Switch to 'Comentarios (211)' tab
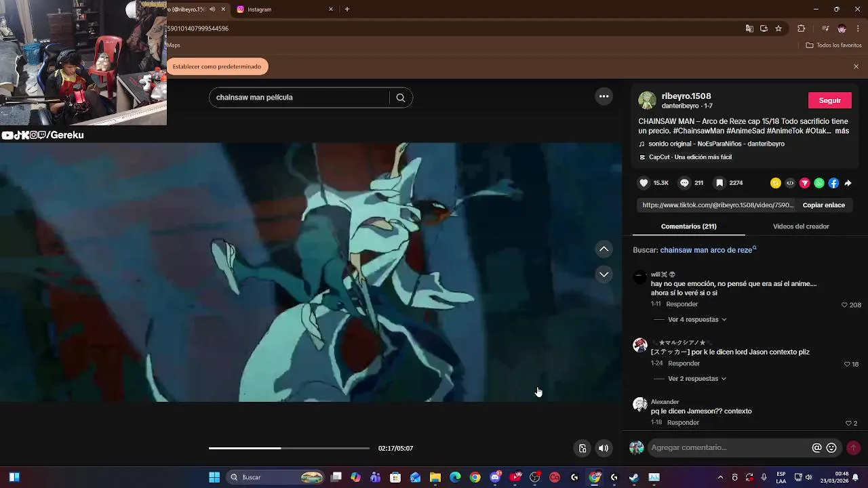This screenshot has height=488, width=868. [x=688, y=226]
